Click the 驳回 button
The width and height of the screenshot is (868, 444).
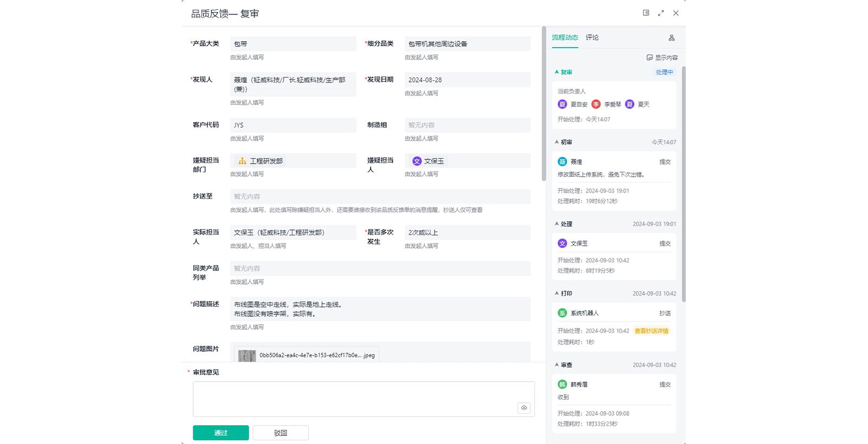pyautogui.click(x=280, y=433)
